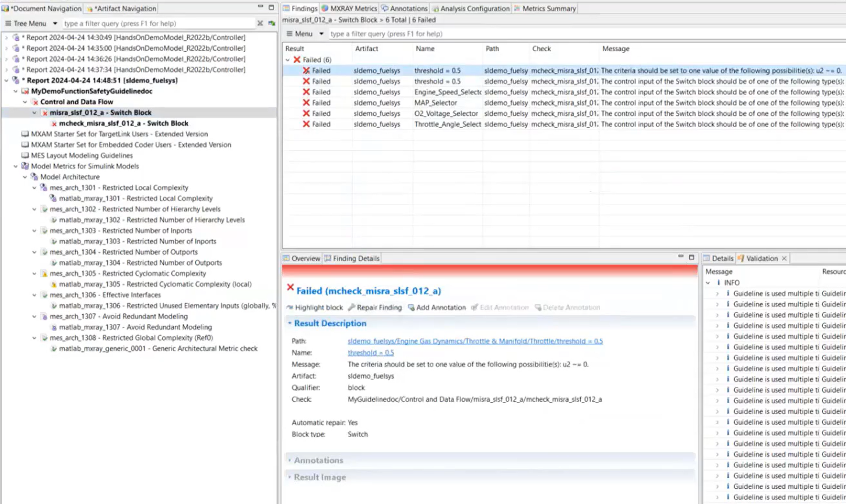Viewport: 846px width, 504px height.
Task: Select mes_arch_1305 Restricted Cyclomatic Complexity item
Action: pyautogui.click(x=128, y=273)
